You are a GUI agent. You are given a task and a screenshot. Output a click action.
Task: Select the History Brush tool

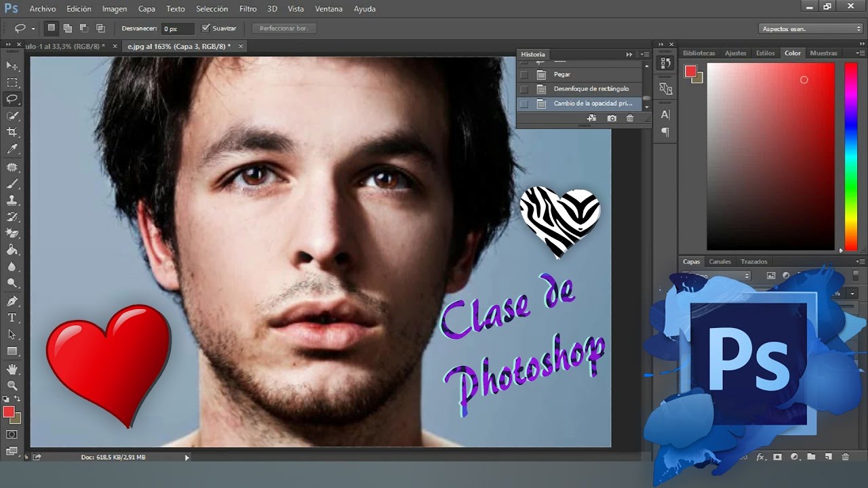[x=12, y=217]
